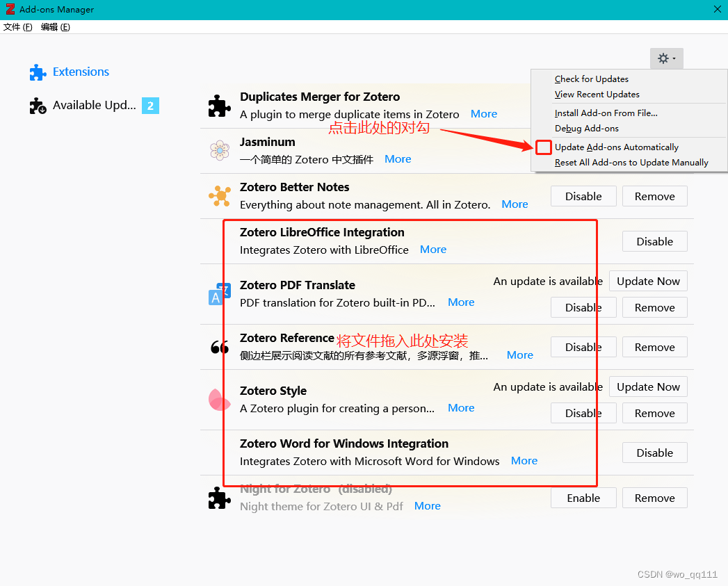Open More link for Word for Windows Integration
The height and width of the screenshot is (586, 728).
pyautogui.click(x=524, y=461)
